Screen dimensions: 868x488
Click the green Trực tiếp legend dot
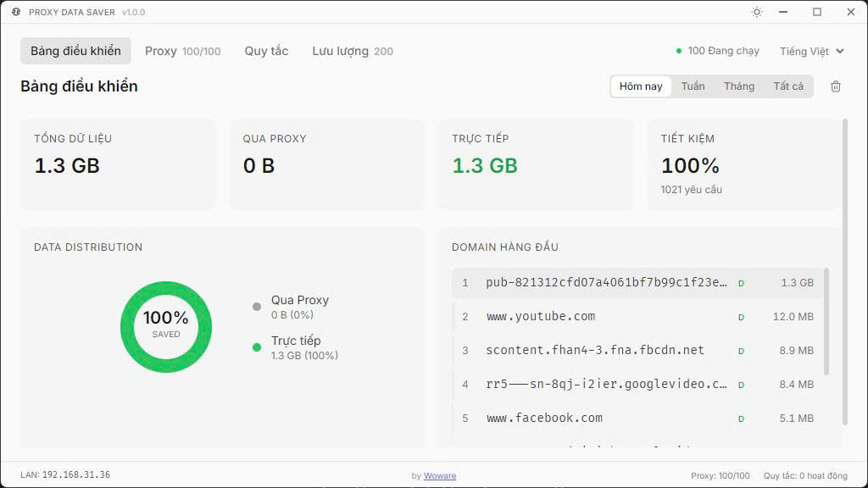(257, 347)
